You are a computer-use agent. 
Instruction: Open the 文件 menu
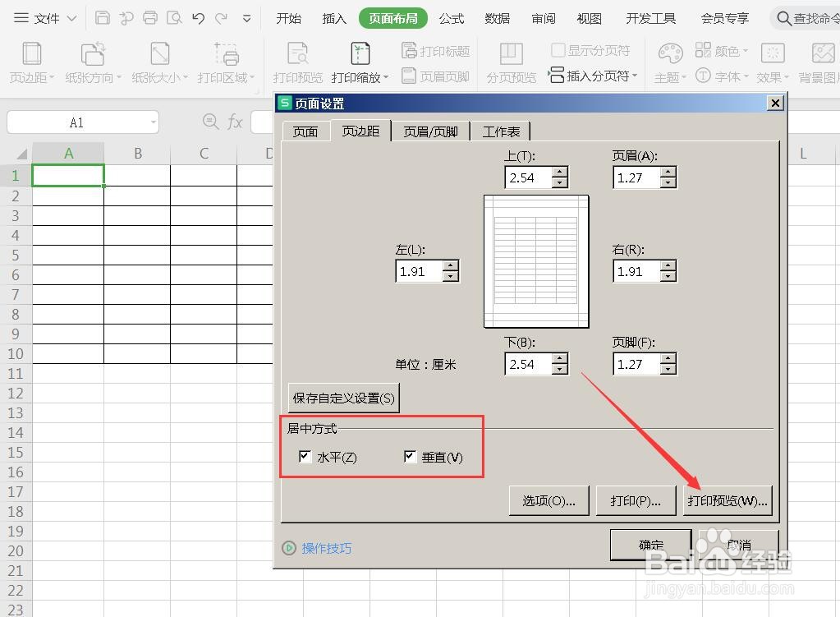(45, 18)
